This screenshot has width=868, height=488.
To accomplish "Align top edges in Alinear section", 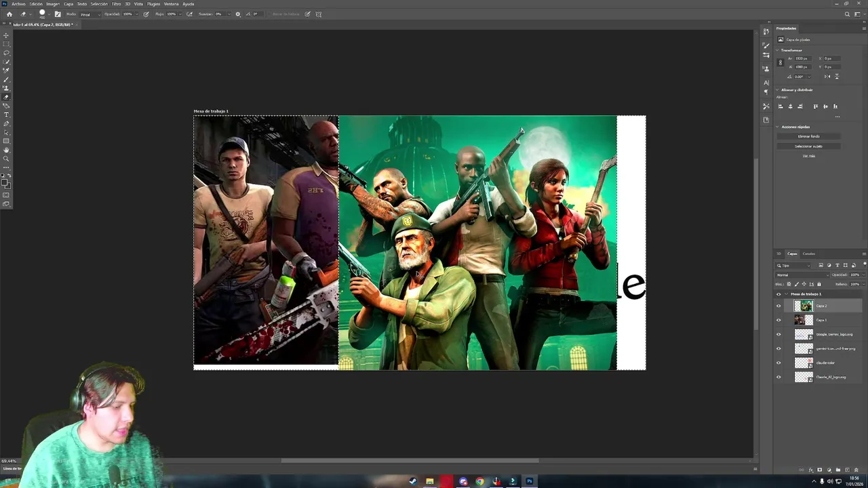I will click(816, 106).
